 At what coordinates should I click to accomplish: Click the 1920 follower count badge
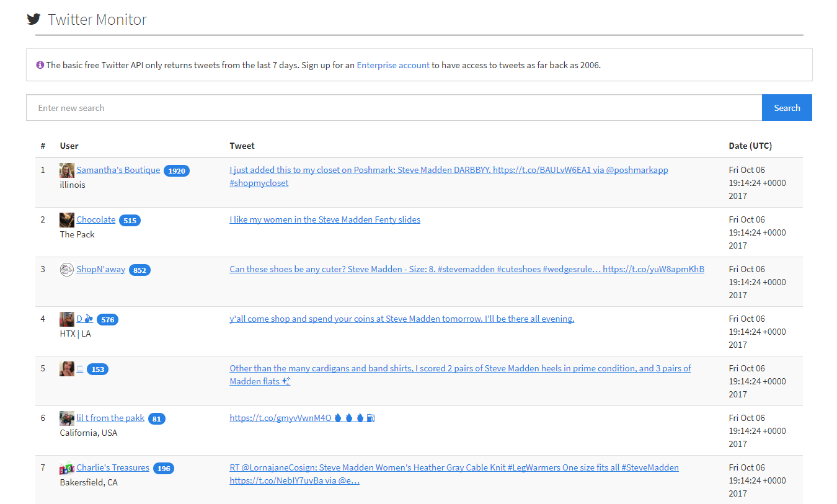coord(177,171)
